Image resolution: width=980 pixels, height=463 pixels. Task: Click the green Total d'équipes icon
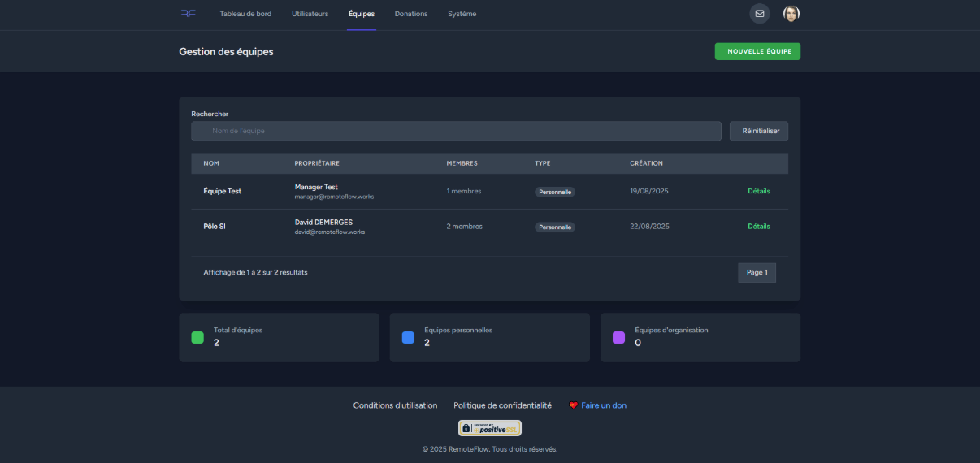point(197,337)
